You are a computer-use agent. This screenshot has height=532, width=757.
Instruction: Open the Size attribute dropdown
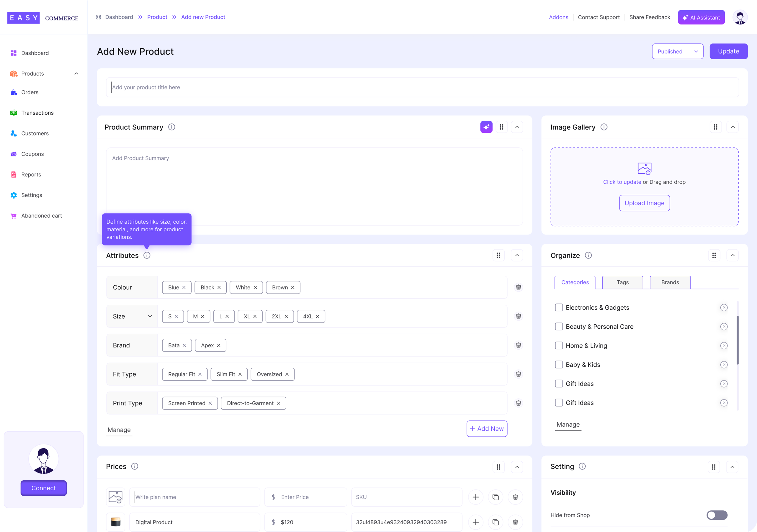pyautogui.click(x=150, y=317)
